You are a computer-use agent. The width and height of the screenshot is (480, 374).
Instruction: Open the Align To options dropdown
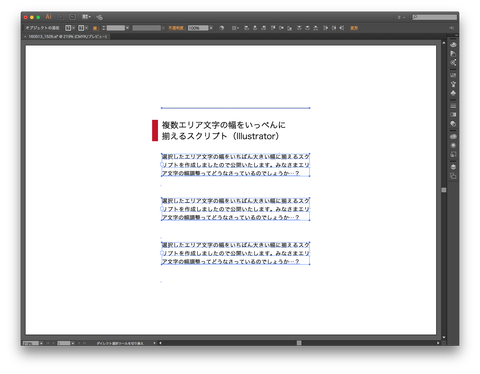[x=235, y=28]
